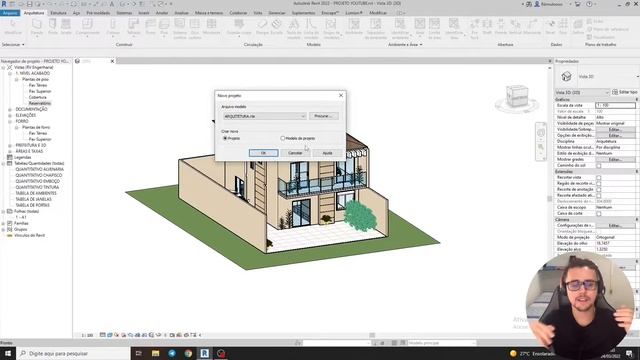
Task: Toggle Recorte afastado ativo checkbox
Action: click(598, 196)
